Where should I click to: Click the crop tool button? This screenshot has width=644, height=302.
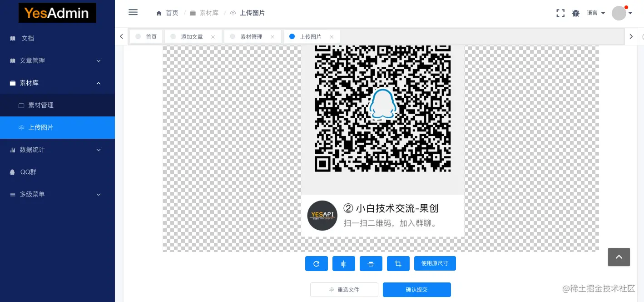pos(398,263)
